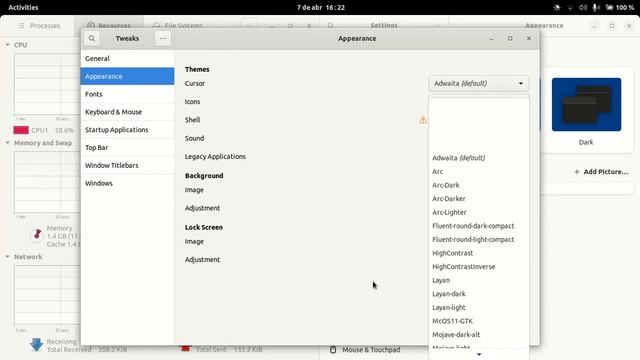The width and height of the screenshot is (640, 360).
Task: Select the Layan-light theme
Action: pos(479,307)
